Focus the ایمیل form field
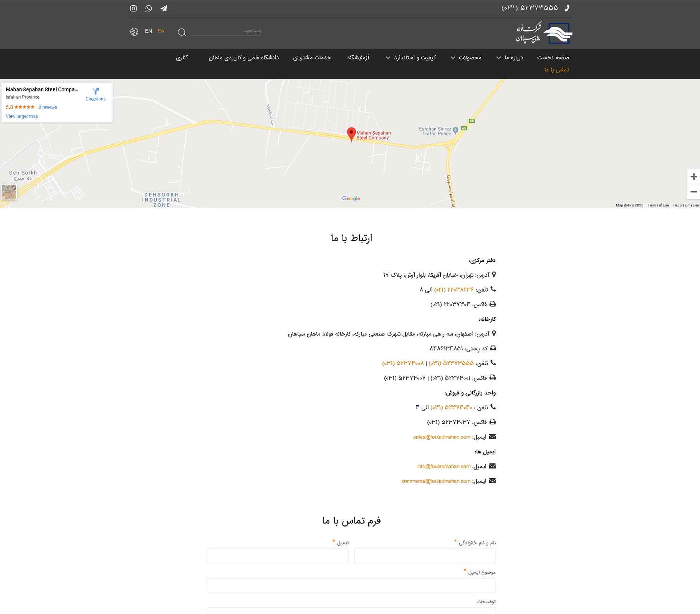700x614 pixels. pyautogui.click(x=277, y=556)
